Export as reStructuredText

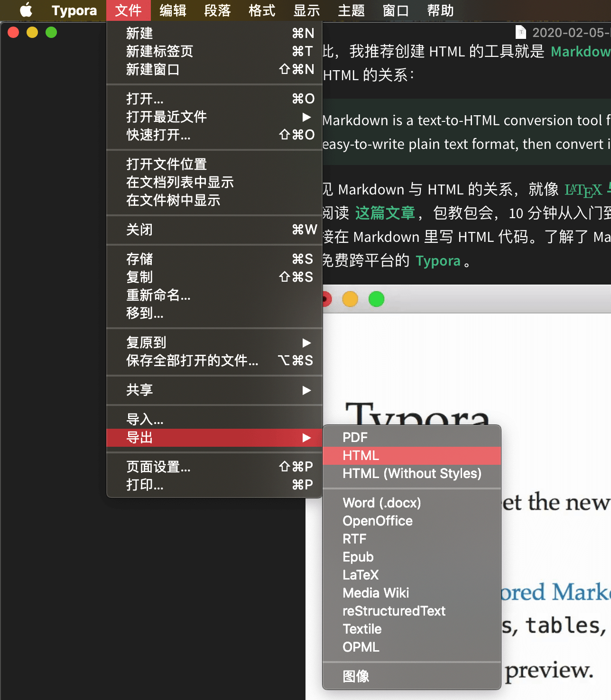(x=412, y=611)
